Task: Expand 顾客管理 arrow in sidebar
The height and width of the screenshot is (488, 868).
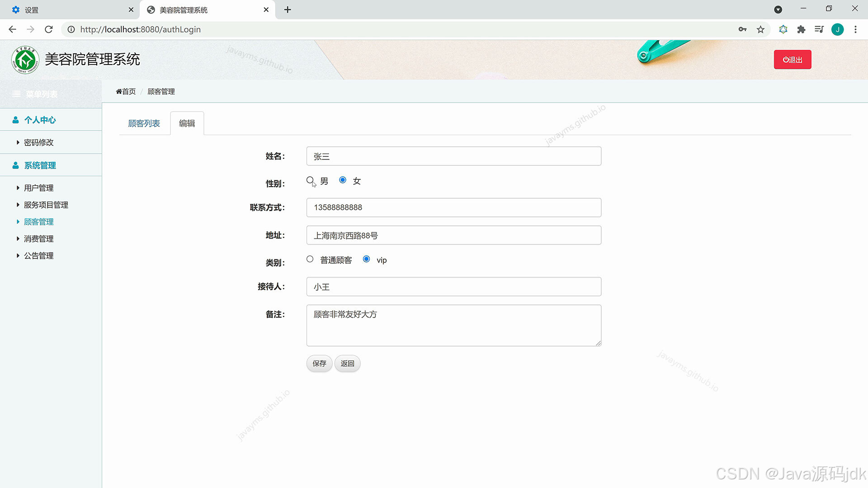Action: [x=18, y=222]
